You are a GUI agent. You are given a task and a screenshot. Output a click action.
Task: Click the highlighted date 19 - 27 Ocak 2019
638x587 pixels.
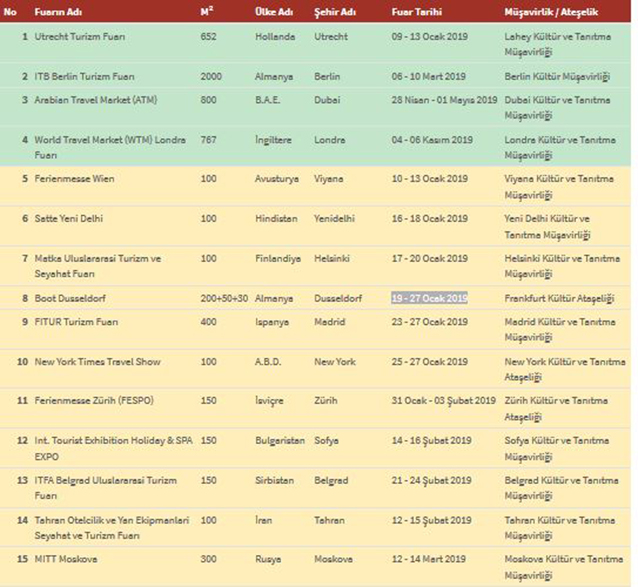pyautogui.click(x=429, y=298)
